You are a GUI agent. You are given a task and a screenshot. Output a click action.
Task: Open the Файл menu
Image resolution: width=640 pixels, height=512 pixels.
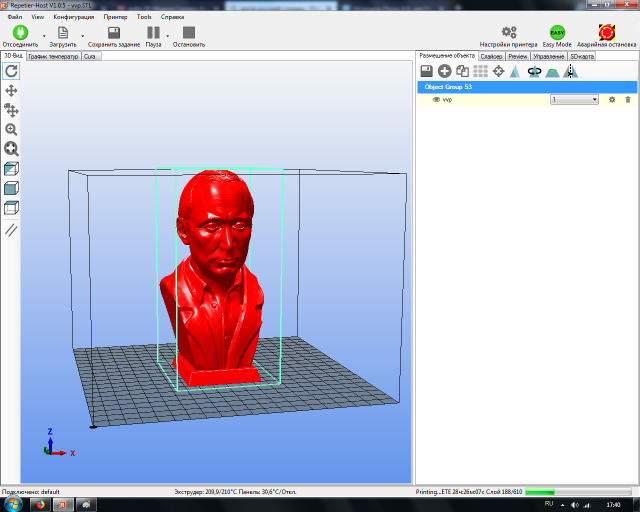click(x=15, y=17)
